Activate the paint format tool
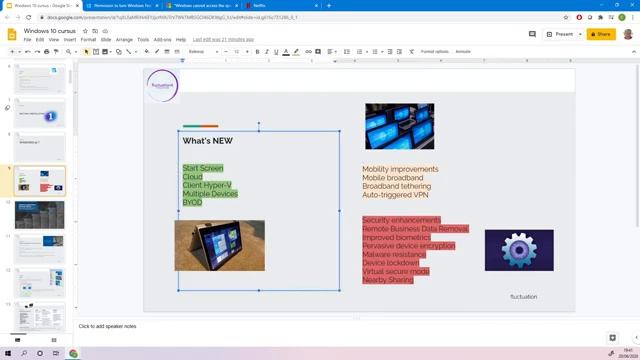The width and height of the screenshot is (640, 360). pos(56,52)
